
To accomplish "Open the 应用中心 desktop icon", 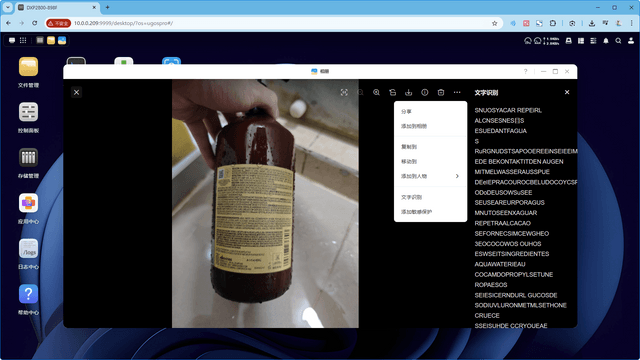I will [28, 208].
